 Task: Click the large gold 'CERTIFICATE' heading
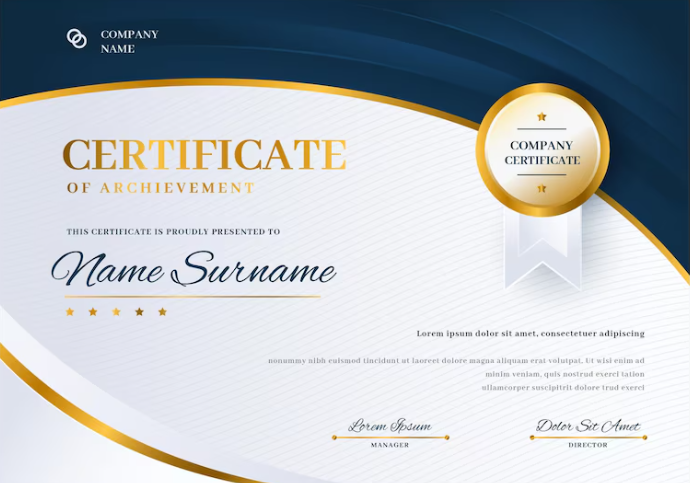pyautogui.click(x=205, y=155)
